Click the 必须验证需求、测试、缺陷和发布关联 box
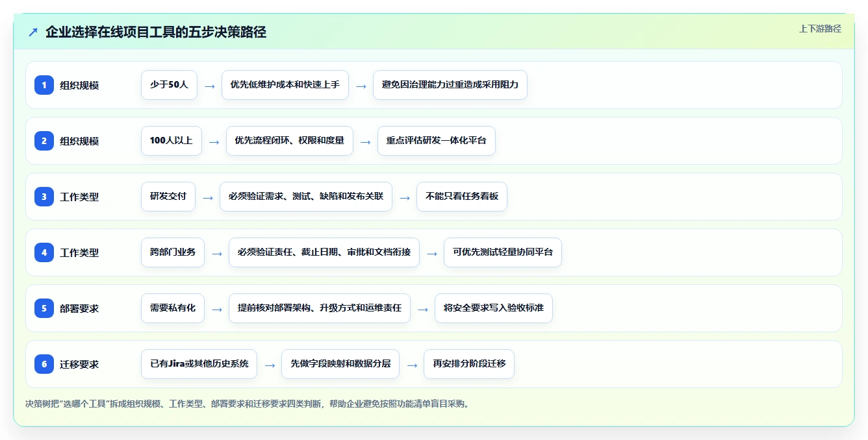The width and height of the screenshot is (868, 440). tap(306, 197)
